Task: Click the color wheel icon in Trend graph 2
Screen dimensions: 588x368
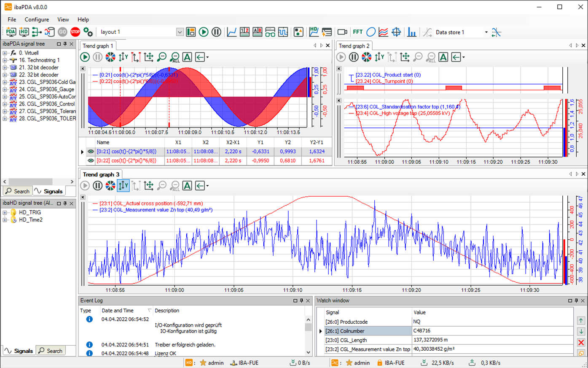Action: coord(367,57)
